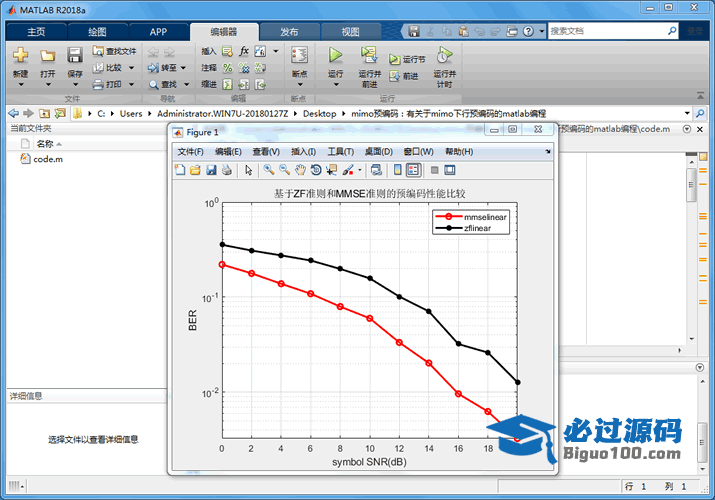The height and width of the screenshot is (500, 715).
Task: Open the 工具(T) menu in Figure 1
Action: point(341,151)
